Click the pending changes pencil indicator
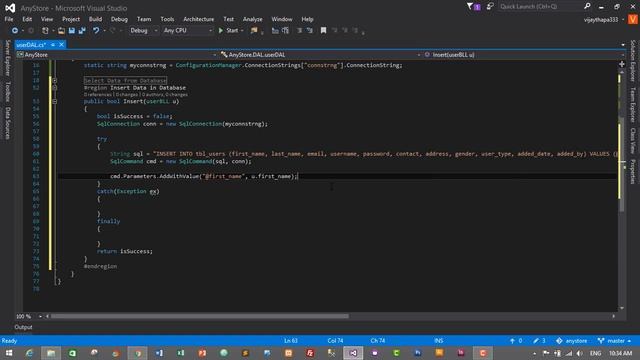The width and height of the screenshot is (640, 360). pyautogui.click(x=539, y=341)
